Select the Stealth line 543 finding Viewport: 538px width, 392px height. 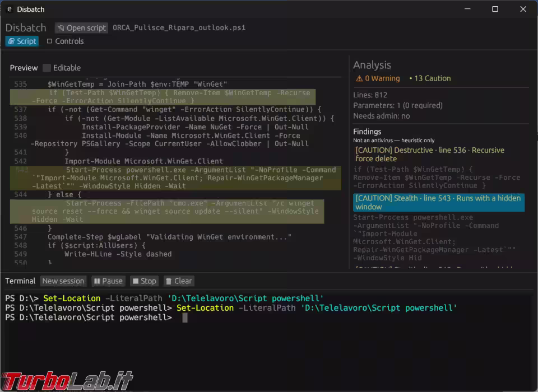438,202
